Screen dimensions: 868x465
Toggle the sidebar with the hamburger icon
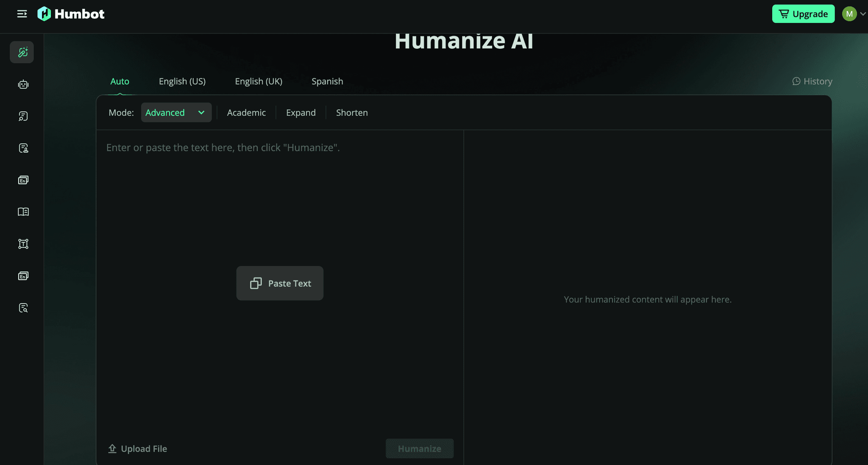22,14
